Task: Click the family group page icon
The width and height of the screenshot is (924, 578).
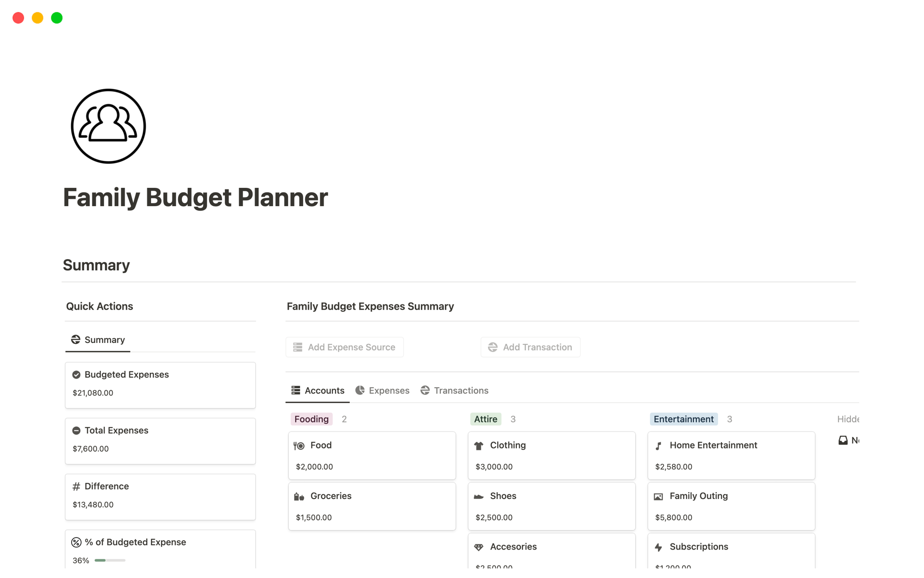Action: click(108, 126)
